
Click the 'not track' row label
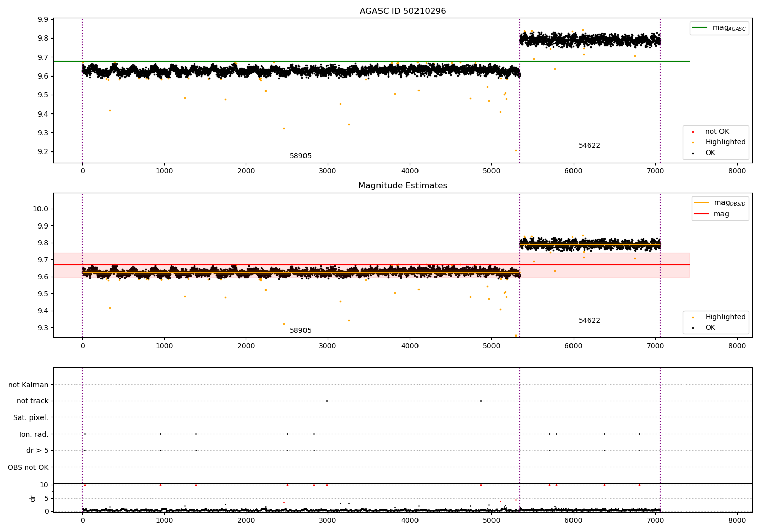point(32,401)
